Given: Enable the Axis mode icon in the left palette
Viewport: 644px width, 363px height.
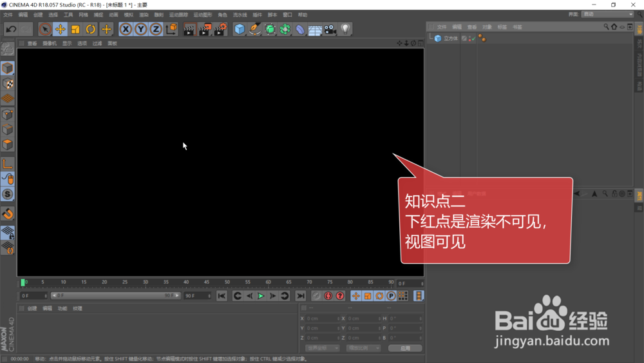Looking at the screenshot, I should pyautogui.click(x=7, y=164).
